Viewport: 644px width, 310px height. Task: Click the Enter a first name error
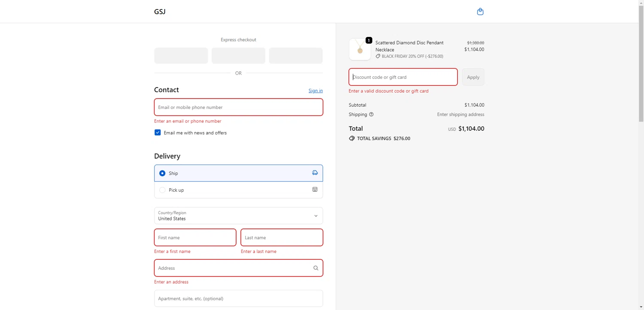pos(172,252)
